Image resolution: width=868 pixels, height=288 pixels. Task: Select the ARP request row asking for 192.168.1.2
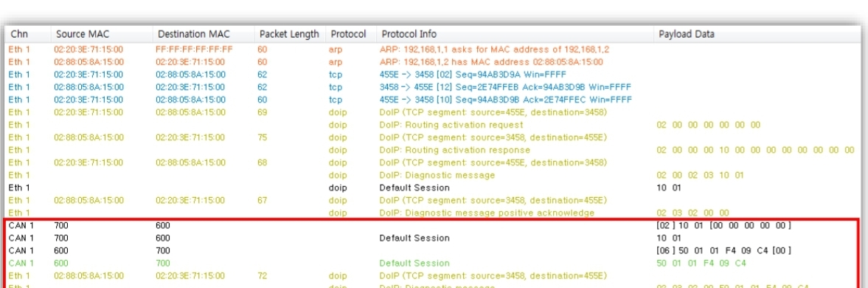tap(433, 49)
